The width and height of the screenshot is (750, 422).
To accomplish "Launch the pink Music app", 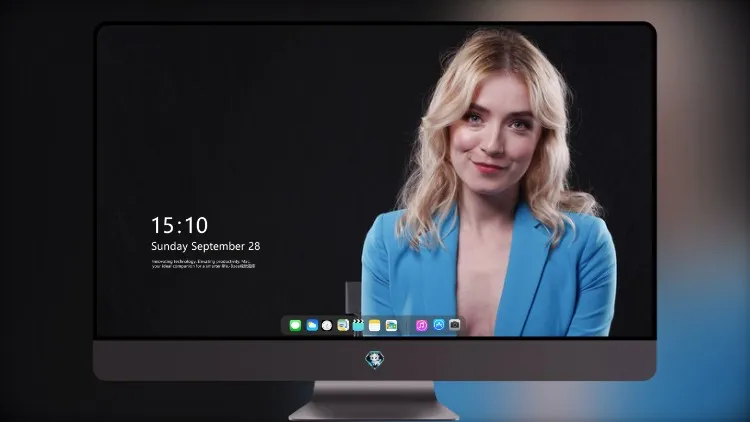I will pyautogui.click(x=421, y=326).
